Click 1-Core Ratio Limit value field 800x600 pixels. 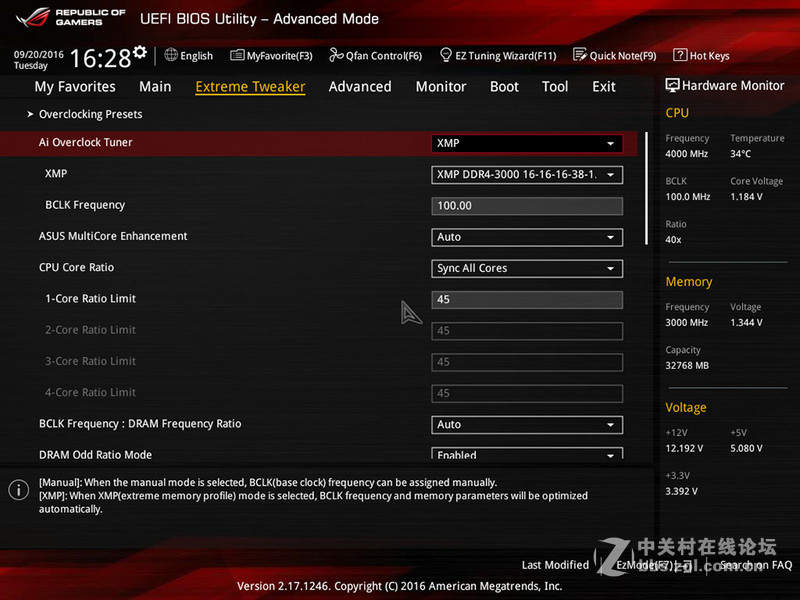527,299
